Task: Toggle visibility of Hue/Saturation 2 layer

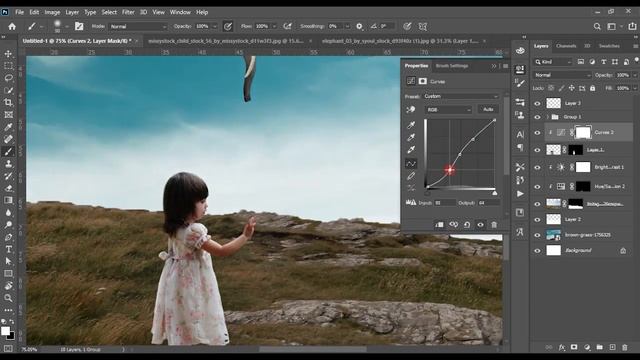Action: pyautogui.click(x=537, y=187)
